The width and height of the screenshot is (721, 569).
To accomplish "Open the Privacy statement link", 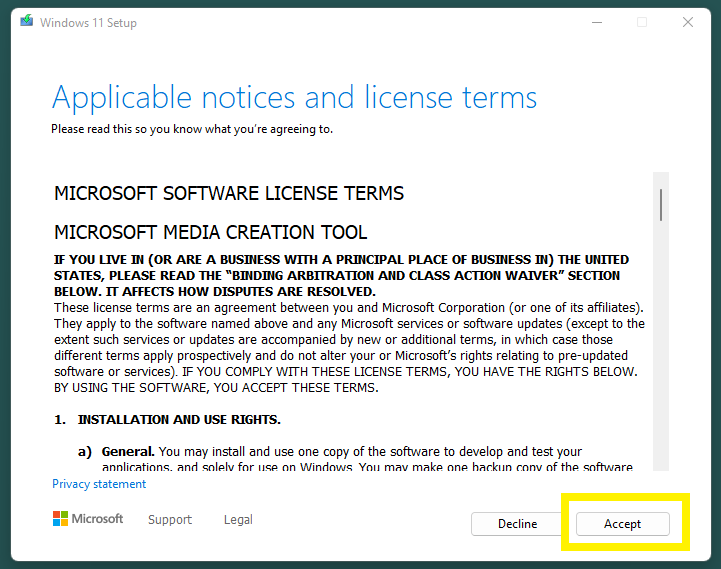I will click(x=99, y=484).
